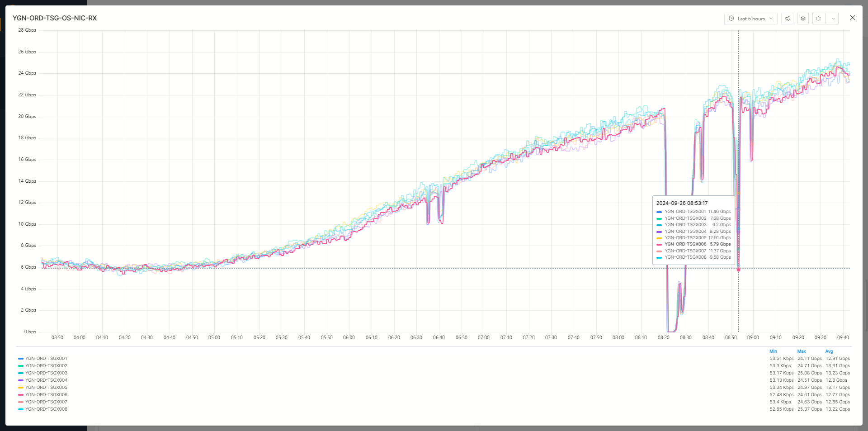Click the chart lines comparison icon
Screen dimensions: 868x431
point(787,19)
